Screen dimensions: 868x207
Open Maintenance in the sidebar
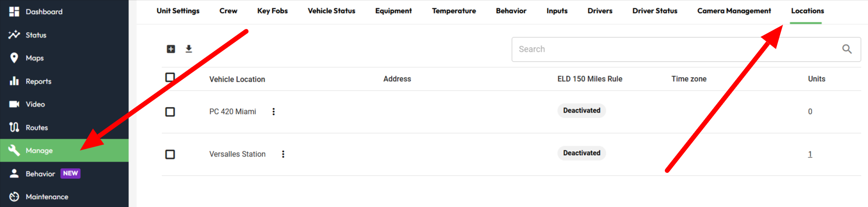tap(47, 197)
